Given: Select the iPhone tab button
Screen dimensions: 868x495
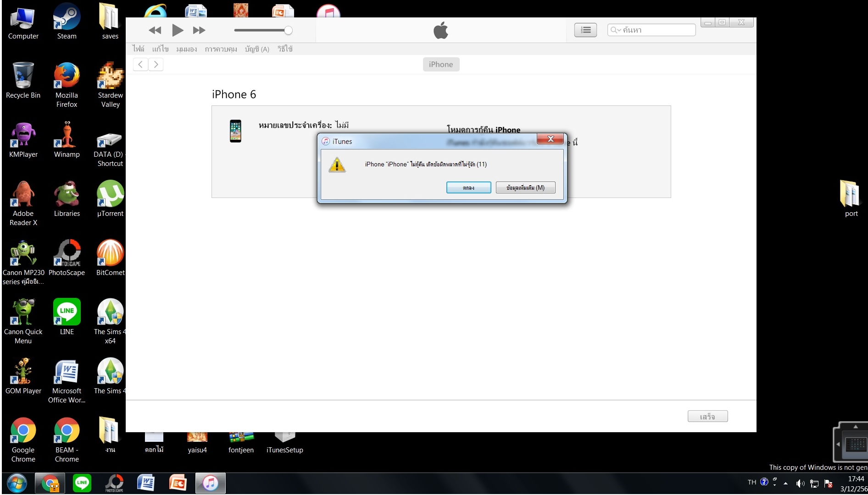Looking at the screenshot, I should pyautogui.click(x=441, y=64).
